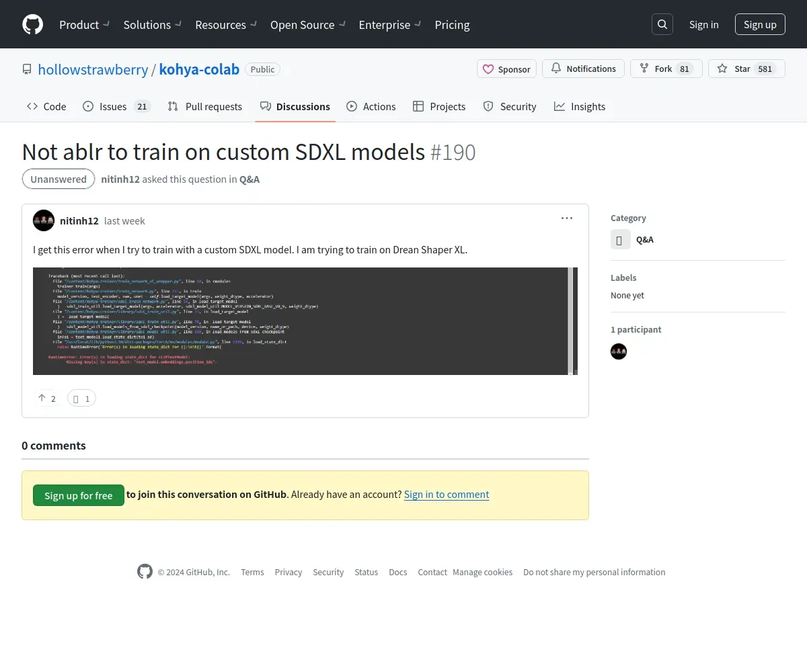807x672 pixels.
Task: Fork the repository
Action: click(666, 69)
